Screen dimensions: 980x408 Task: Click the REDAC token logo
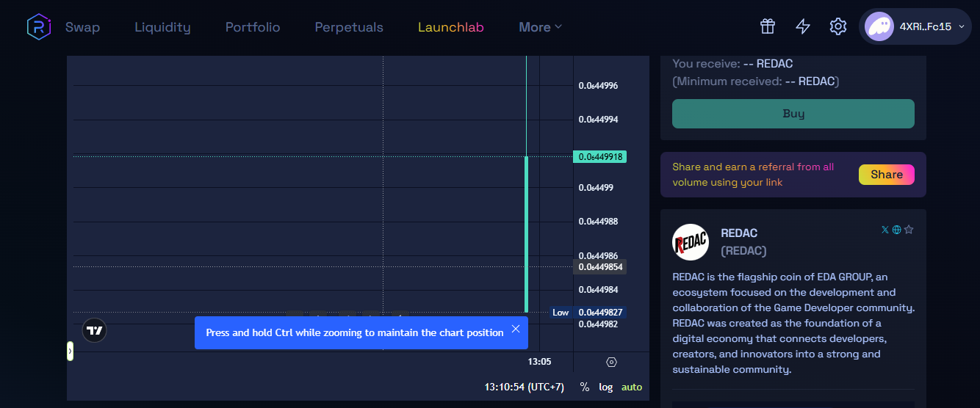(x=691, y=242)
